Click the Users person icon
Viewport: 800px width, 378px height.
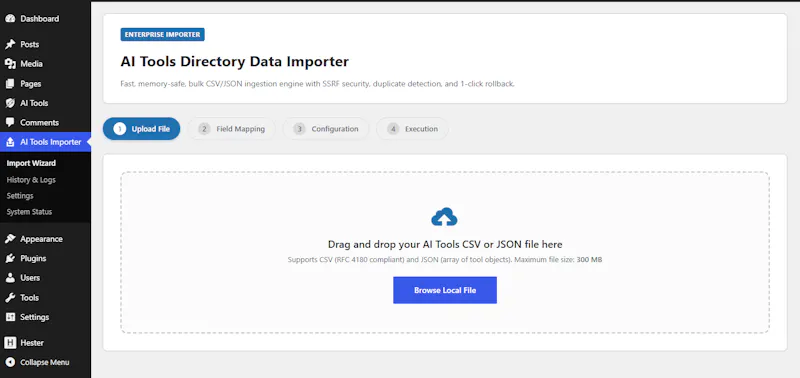tap(10, 278)
